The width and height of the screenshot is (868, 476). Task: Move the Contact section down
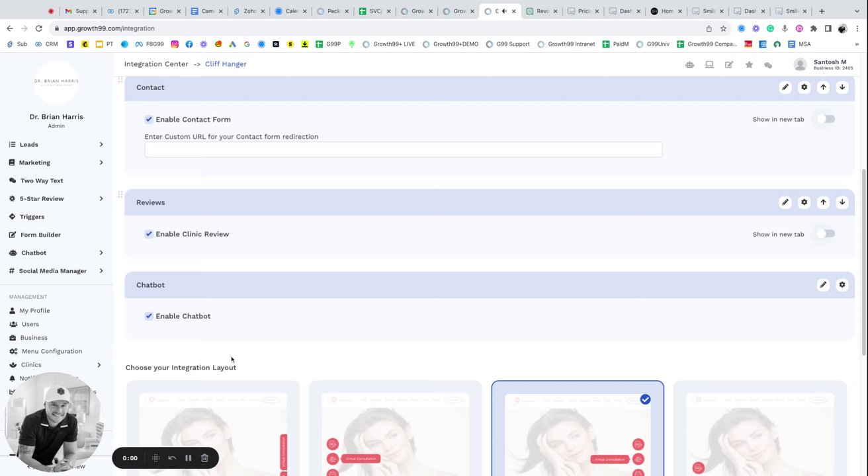pos(842,87)
